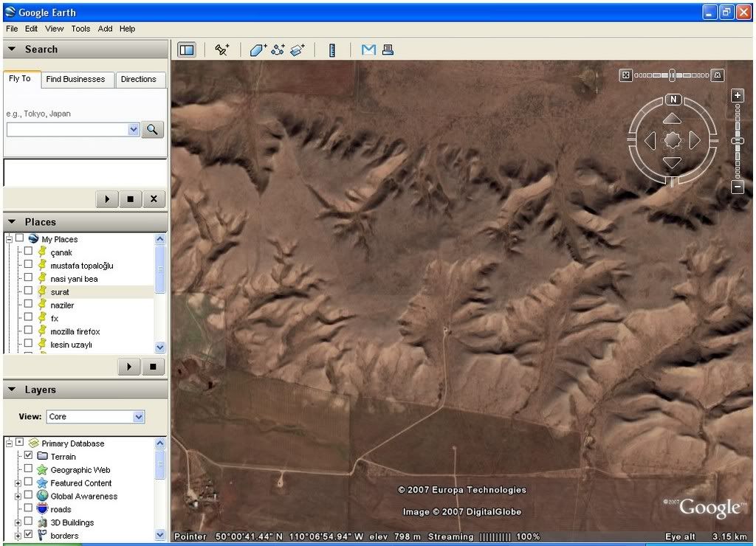Check the naziler placemark checkbox
The image size is (756, 546).
click(x=29, y=303)
